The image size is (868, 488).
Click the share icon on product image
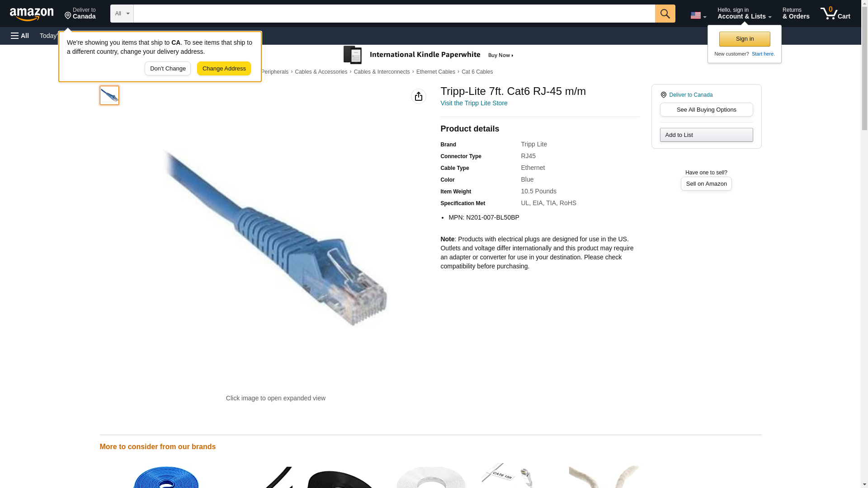[419, 96]
